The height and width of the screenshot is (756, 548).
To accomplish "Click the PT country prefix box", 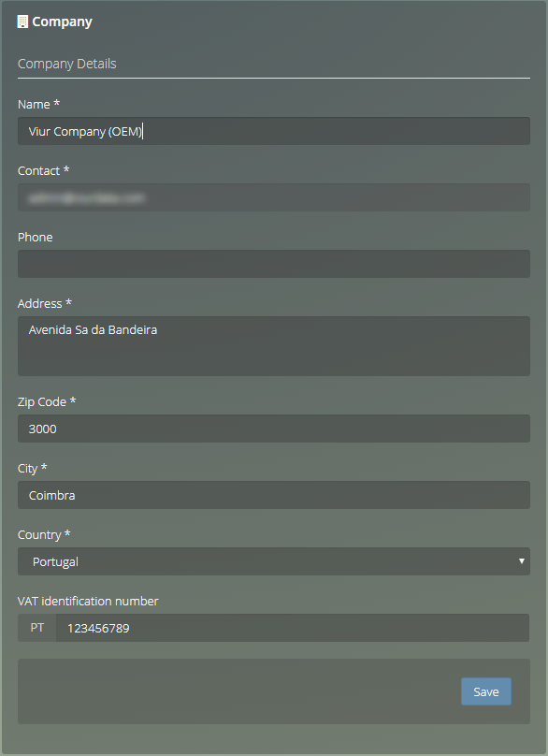I will point(37,628).
